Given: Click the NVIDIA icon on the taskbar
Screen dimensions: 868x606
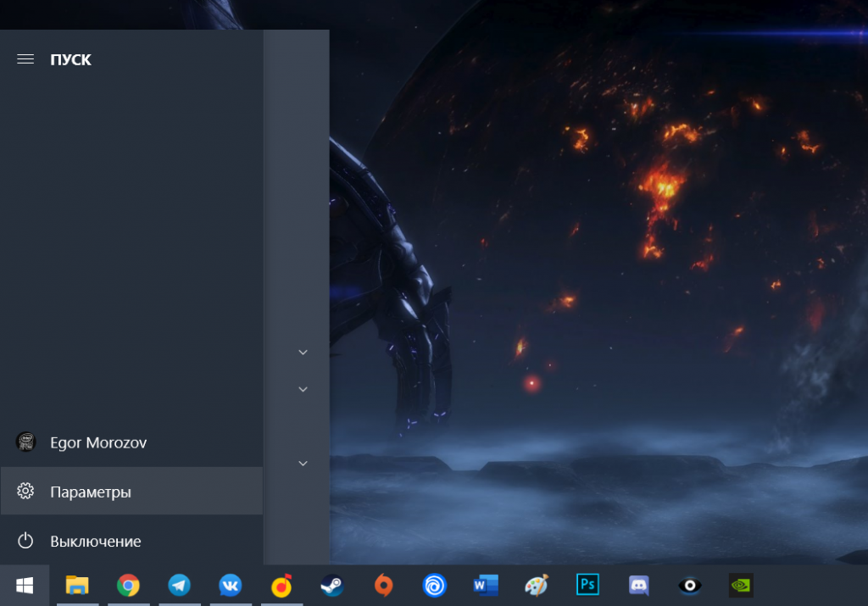Looking at the screenshot, I should pos(741,585).
